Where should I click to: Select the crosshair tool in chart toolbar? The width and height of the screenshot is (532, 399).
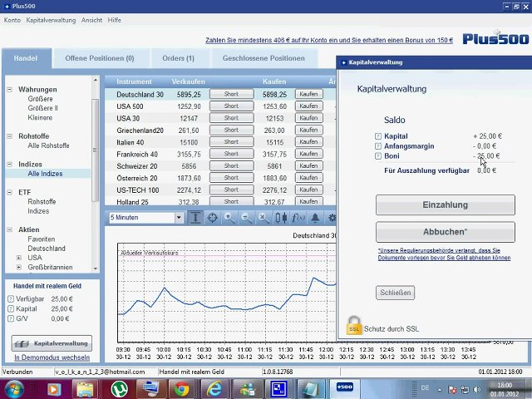pos(213,218)
